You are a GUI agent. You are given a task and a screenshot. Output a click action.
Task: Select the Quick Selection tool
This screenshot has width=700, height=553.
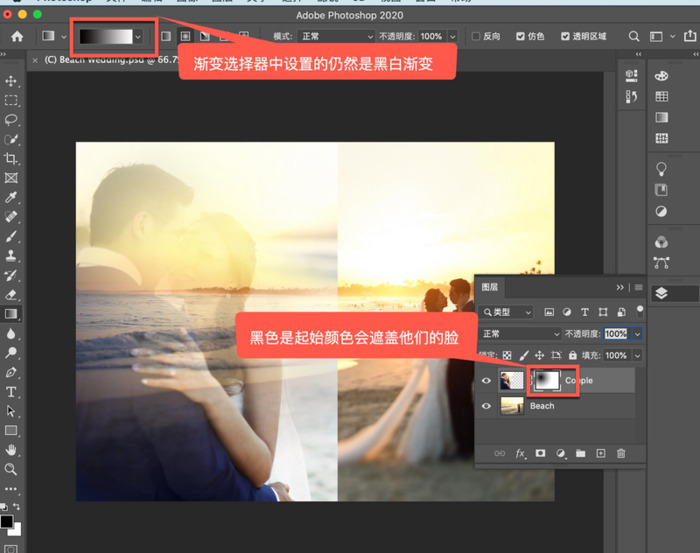[11, 139]
